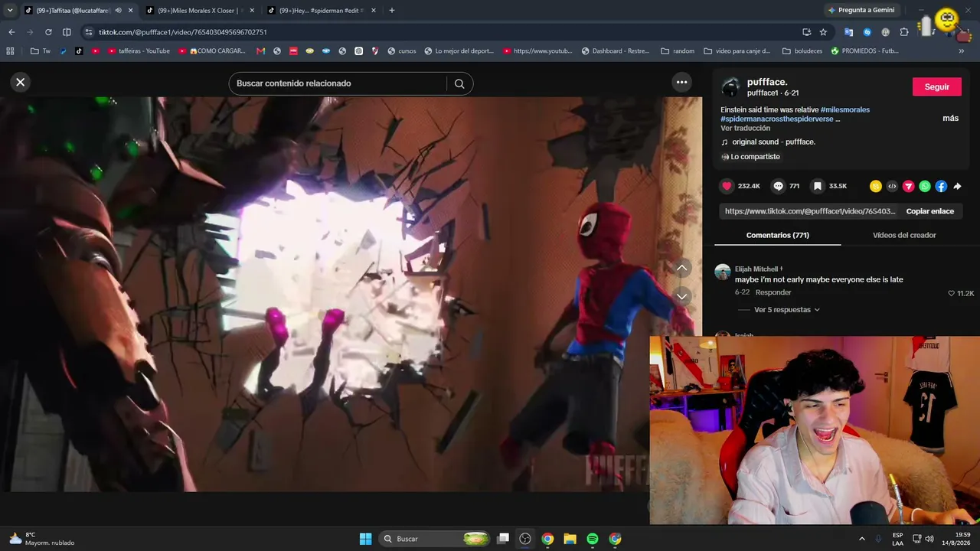The height and width of the screenshot is (551, 980).
Task: Expand Ver 5 respuestas replies
Action: (782, 310)
